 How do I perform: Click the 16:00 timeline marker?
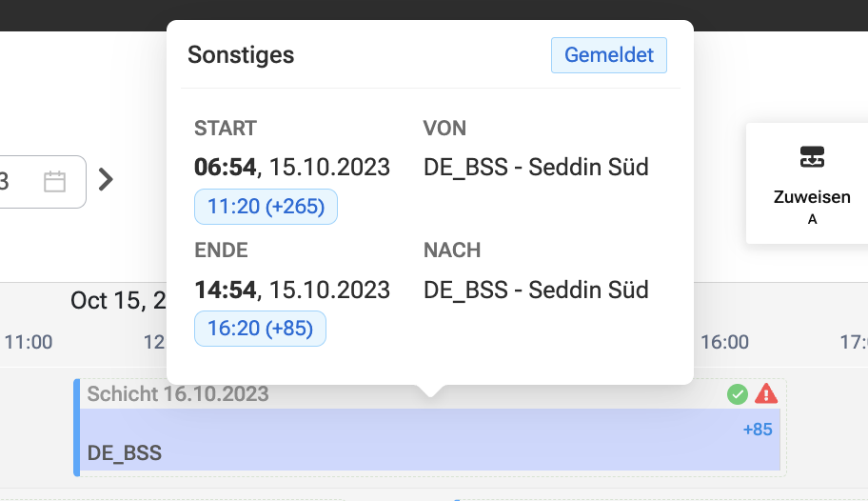pyautogui.click(x=724, y=342)
